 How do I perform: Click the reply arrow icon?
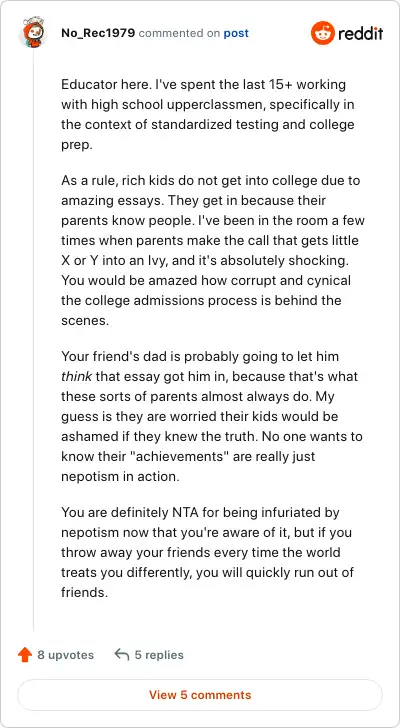122,655
